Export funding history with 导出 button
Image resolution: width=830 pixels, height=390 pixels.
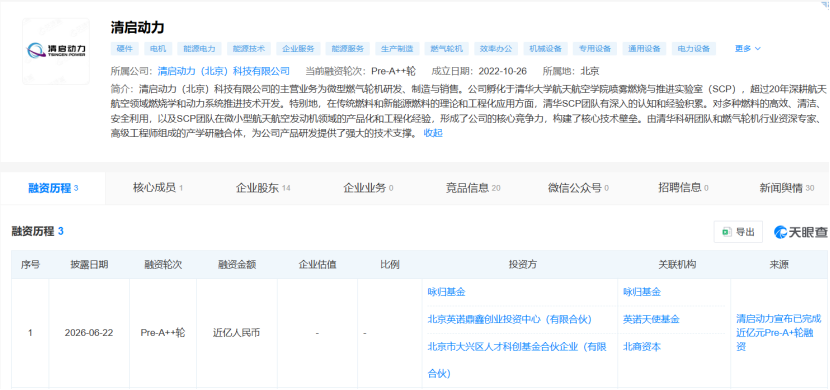coord(738,232)
